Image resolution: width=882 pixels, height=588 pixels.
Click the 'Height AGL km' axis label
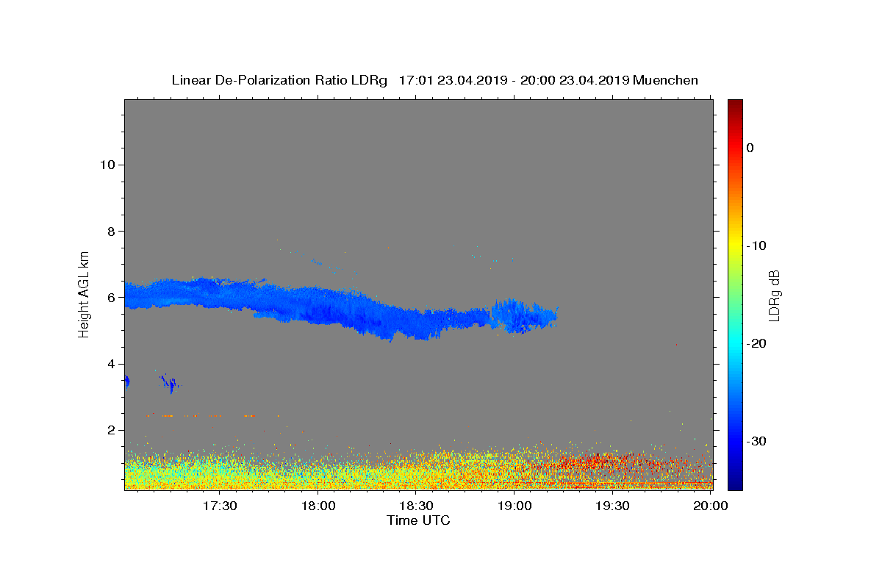tap(85, 293)
